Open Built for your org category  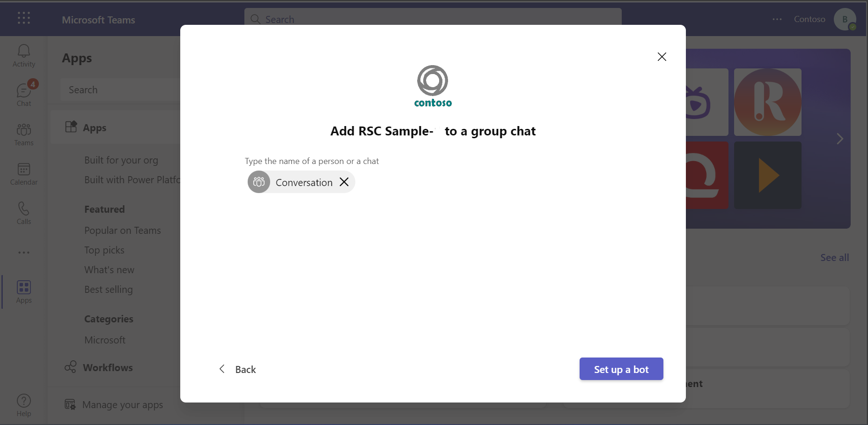point(121,160)
